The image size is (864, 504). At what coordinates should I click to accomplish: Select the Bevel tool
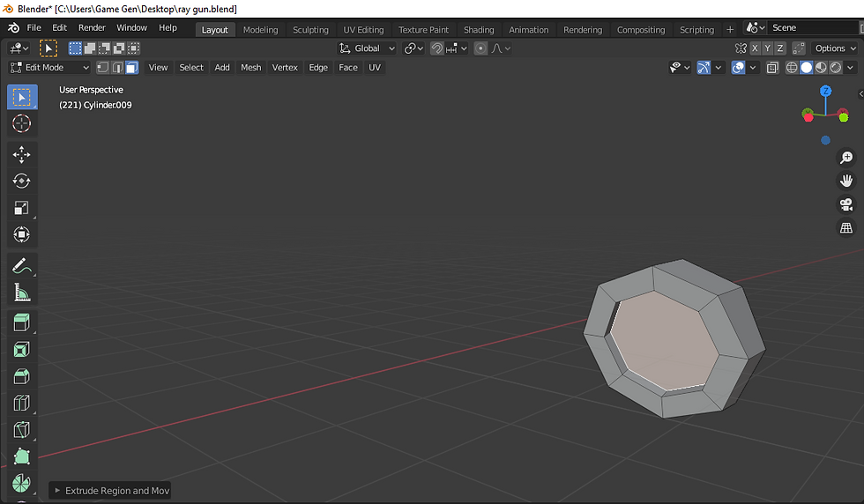(22, 377)
